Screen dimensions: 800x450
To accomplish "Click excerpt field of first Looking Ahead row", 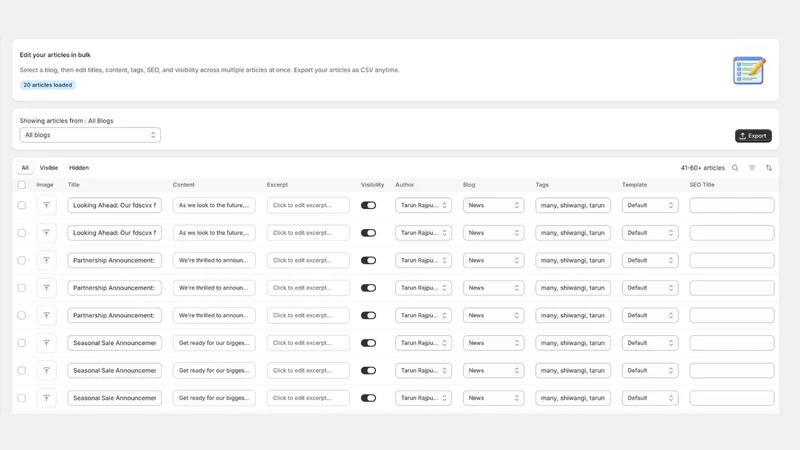I will point(308,205).
